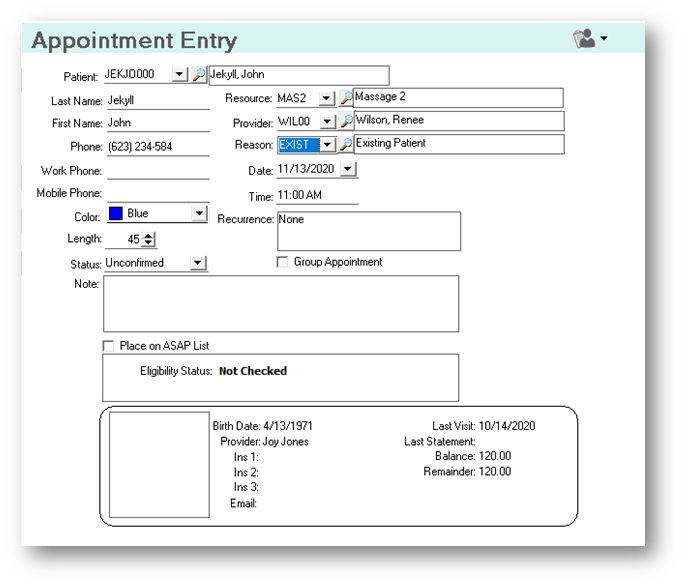Open the Reason search magnifier icon

click(346, 144)
